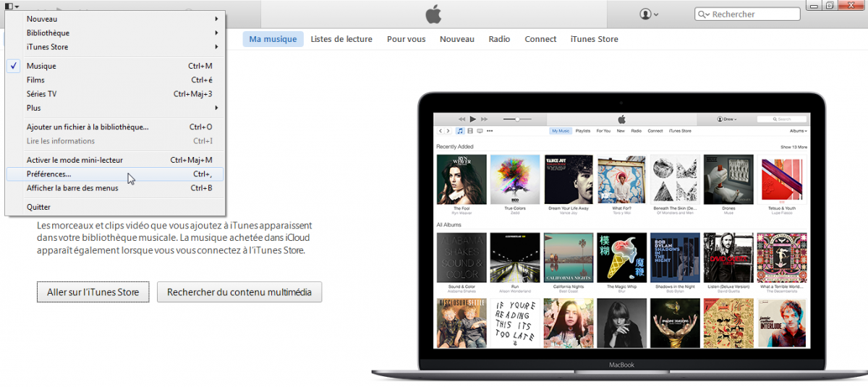This screenshot has width=868, height=387.
Task: Click Rechercher du contenu multimédia button
Action: [x=239, y=292]
